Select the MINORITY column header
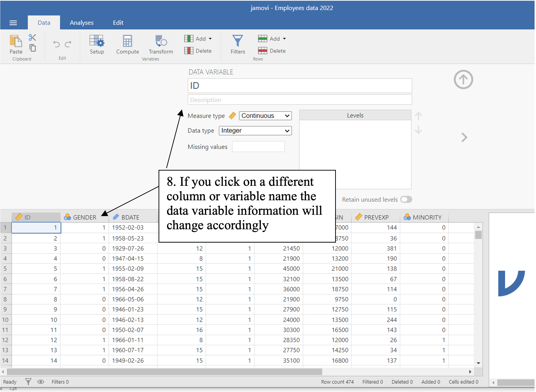 click(x=425, y=217)
